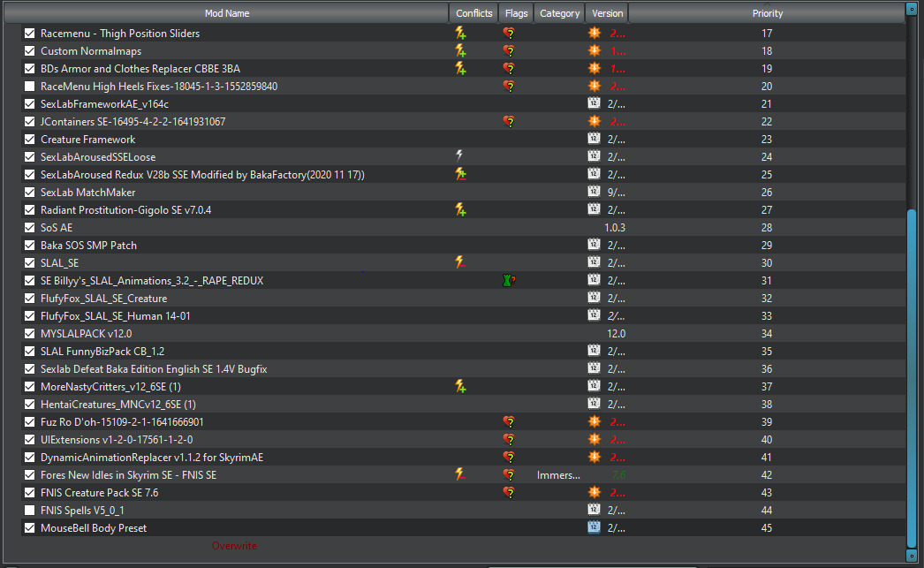Uncheck the Creature Framework mod
Screen dimensions: 924x568
click(x=29, y=139)
